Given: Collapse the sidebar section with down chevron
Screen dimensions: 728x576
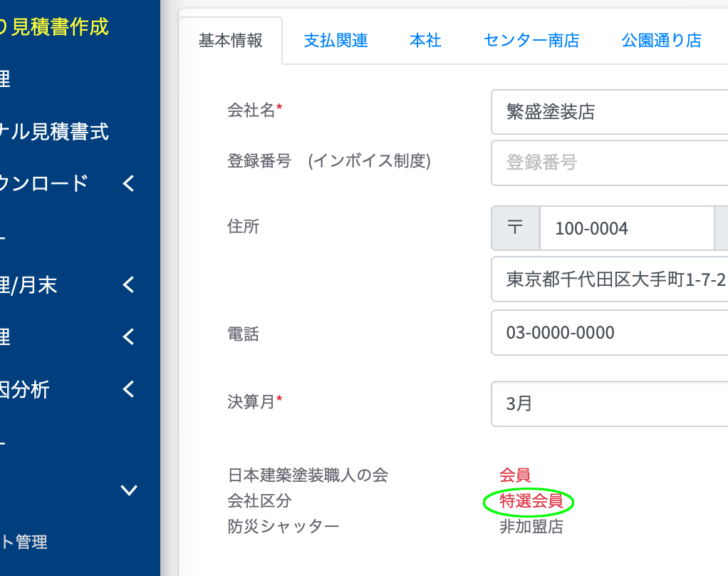Looking at the screenshot, I should (x=129, y=490).
